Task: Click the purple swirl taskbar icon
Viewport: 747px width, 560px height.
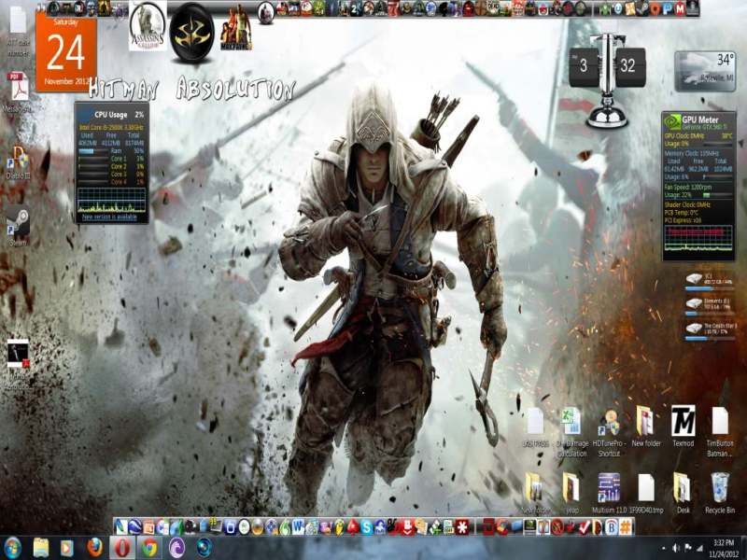Action: click(176, 548)
